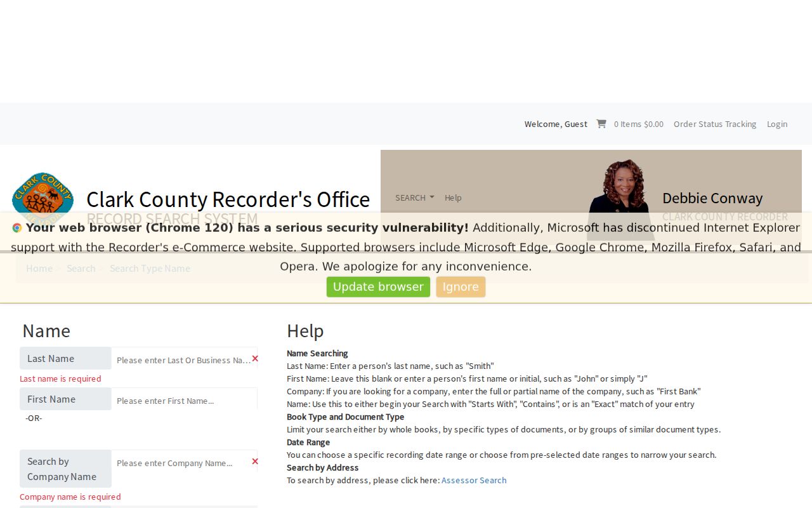The width and height of the screenshot is (812, 508).
Task: Click the Home breadcrumb link
Action: [x=39, y=268]
